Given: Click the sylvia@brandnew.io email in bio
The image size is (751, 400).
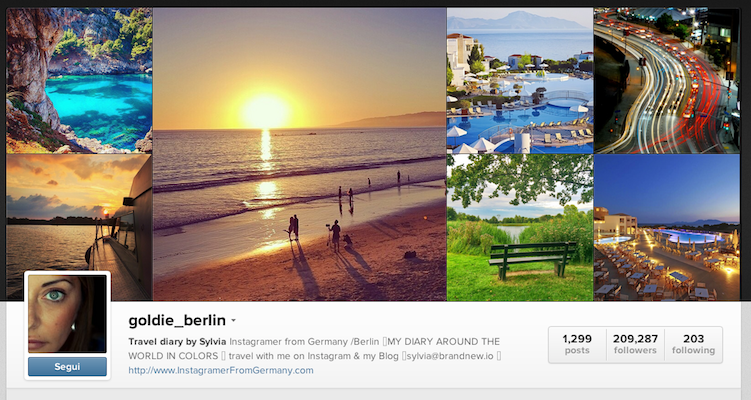Looking at the screenshot, I should (x=450, y=356).
